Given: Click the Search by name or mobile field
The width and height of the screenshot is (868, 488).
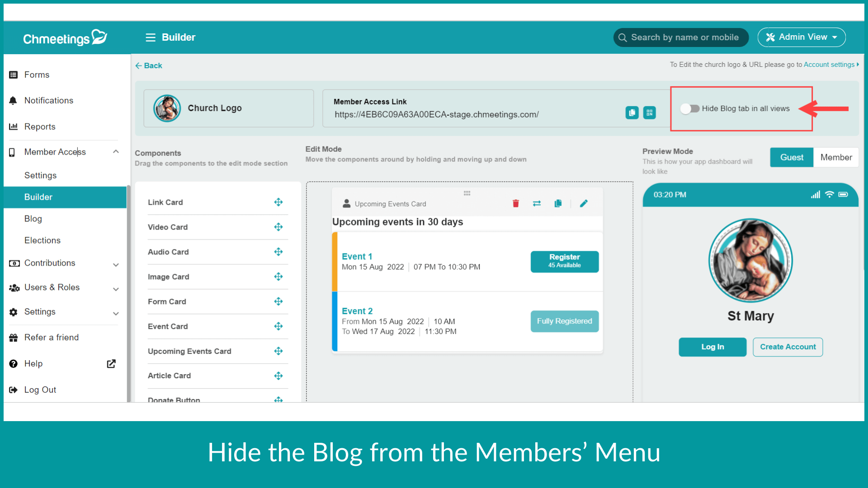Looking at the screenshot, I should pyautogui.click(x=681, y=38).
